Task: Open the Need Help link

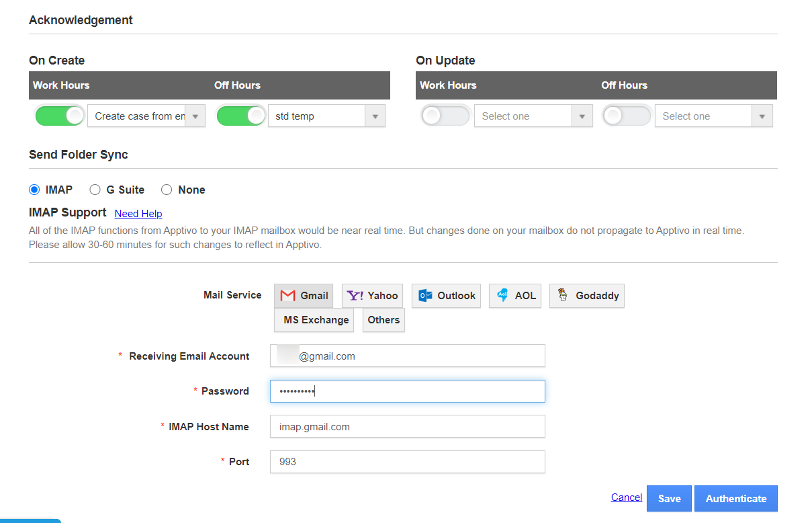Action: (138, 214)
